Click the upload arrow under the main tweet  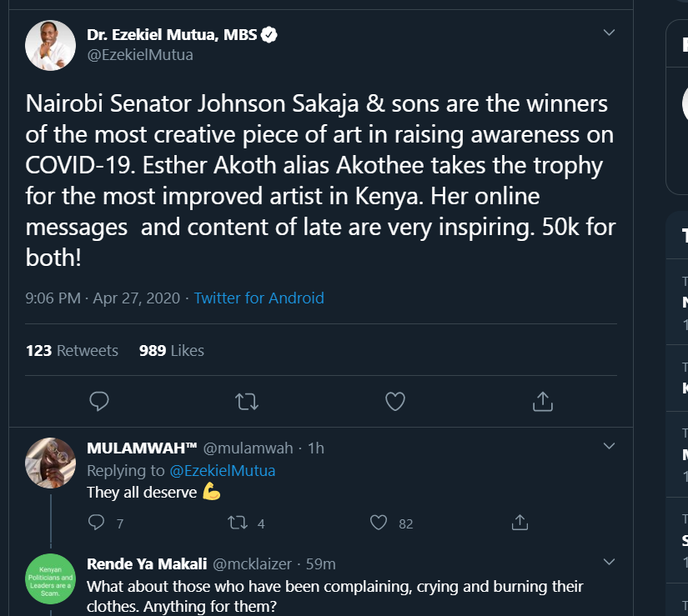542,401
